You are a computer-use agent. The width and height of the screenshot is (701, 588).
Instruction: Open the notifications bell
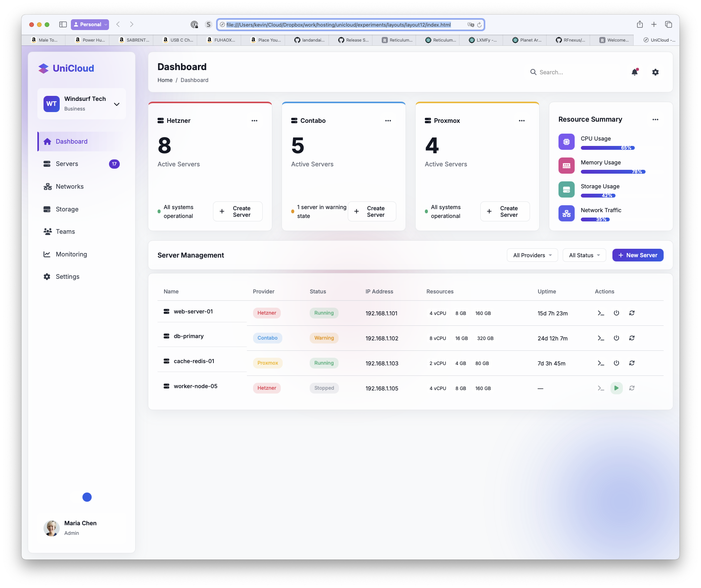coord(635,72)
